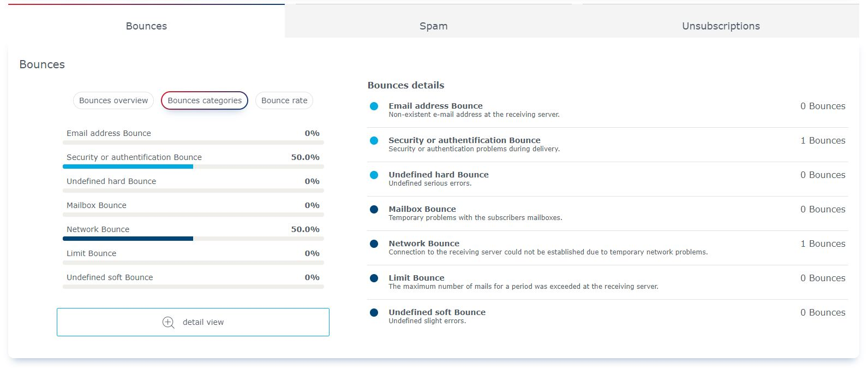Open the detail view button
The width and height of the screenshot is (868, 368).
193,322
